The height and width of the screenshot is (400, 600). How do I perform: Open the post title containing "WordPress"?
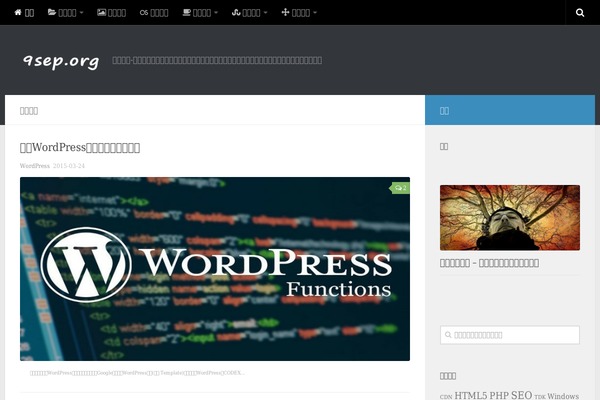[80, 147]
